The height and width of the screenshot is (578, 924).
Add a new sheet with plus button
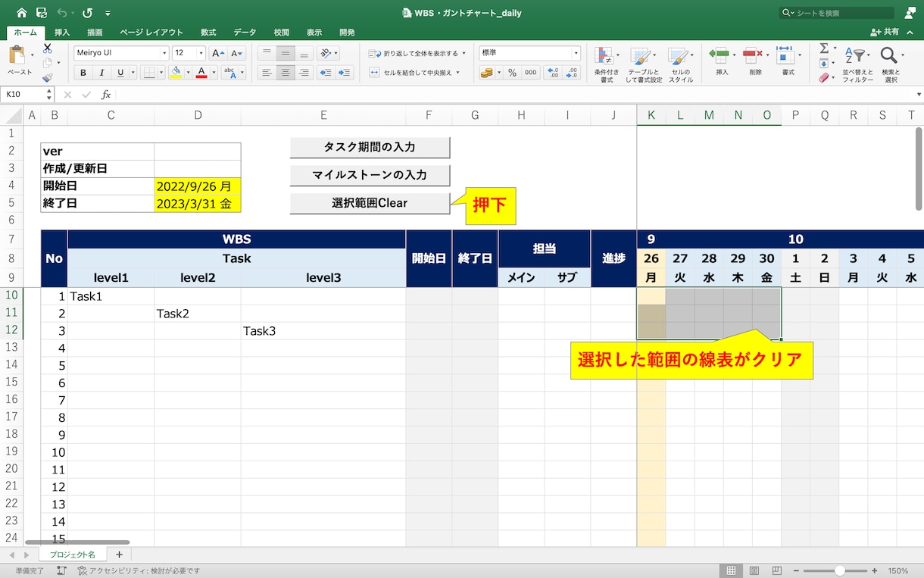[118, 555]
